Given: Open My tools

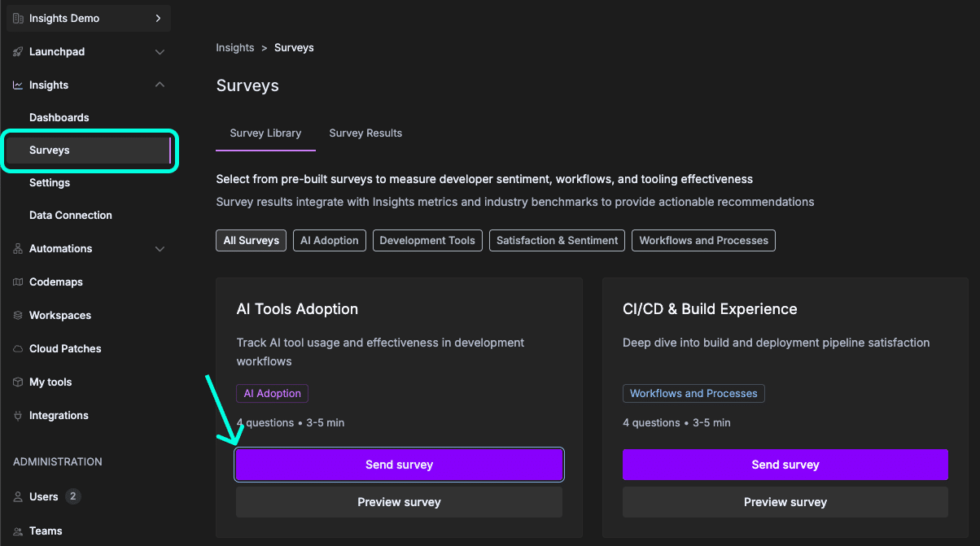Looking at the screenshot, I should coord(50,382).
